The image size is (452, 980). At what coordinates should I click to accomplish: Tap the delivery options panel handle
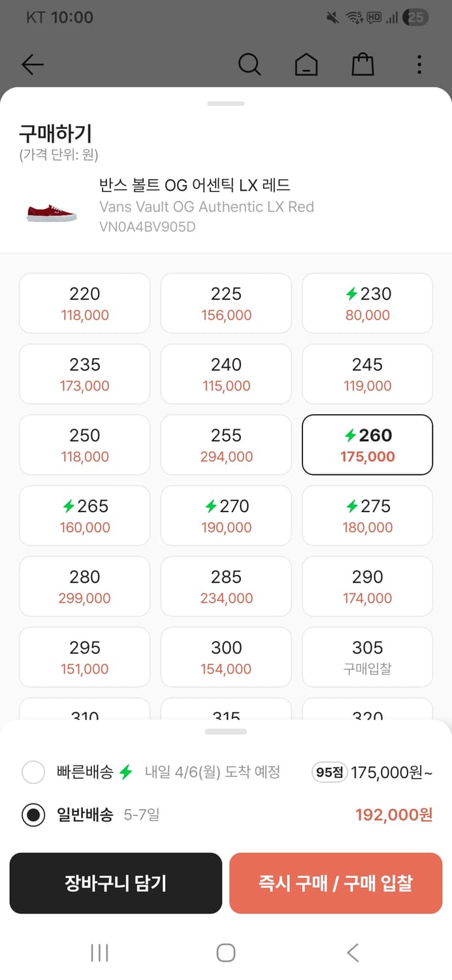point(226,732)
